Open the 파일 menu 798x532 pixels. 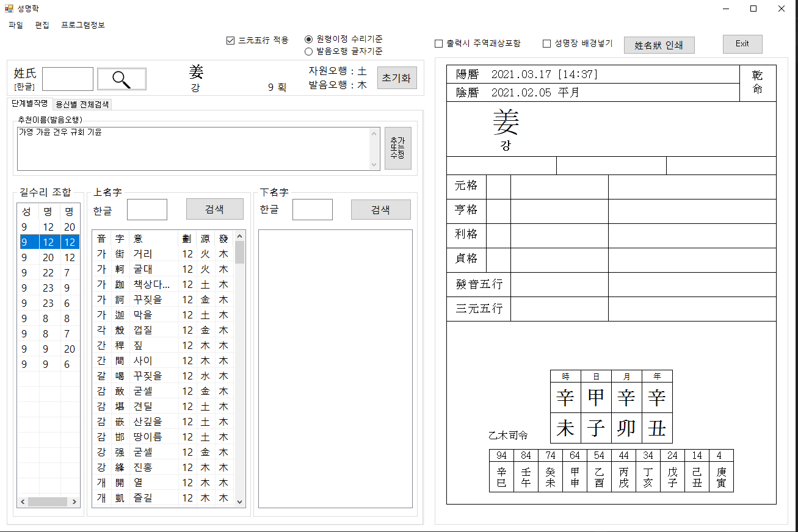16,25
